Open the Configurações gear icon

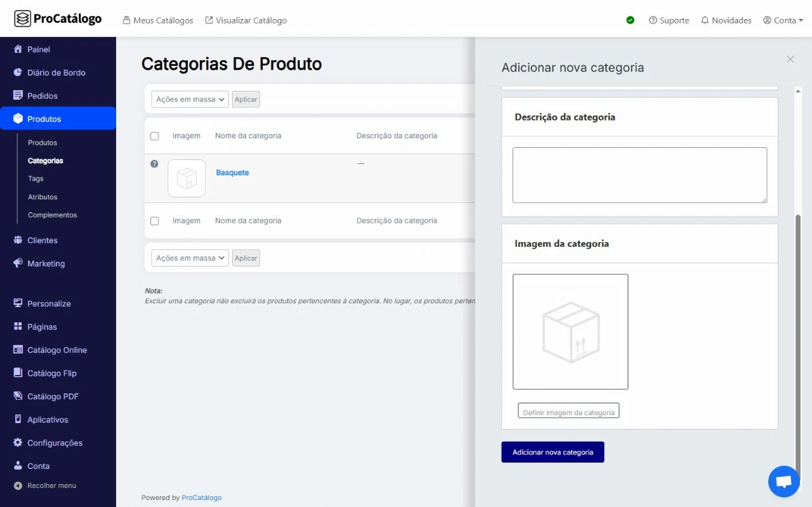18,443
